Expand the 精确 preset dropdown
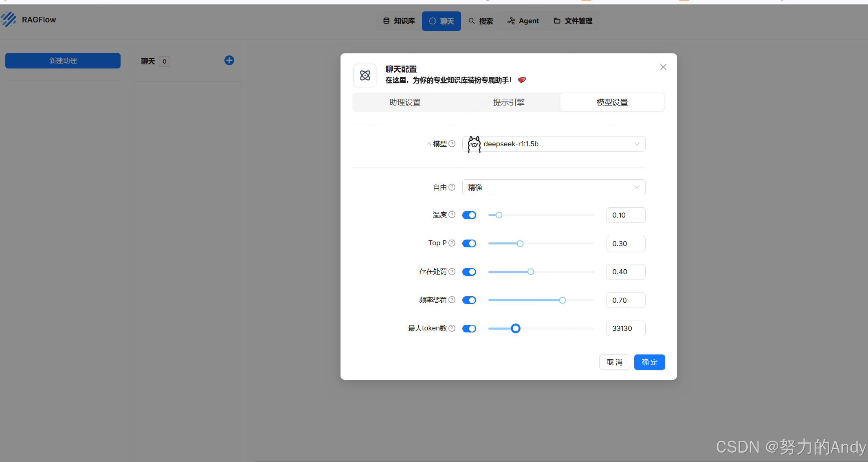 (554, 187)
